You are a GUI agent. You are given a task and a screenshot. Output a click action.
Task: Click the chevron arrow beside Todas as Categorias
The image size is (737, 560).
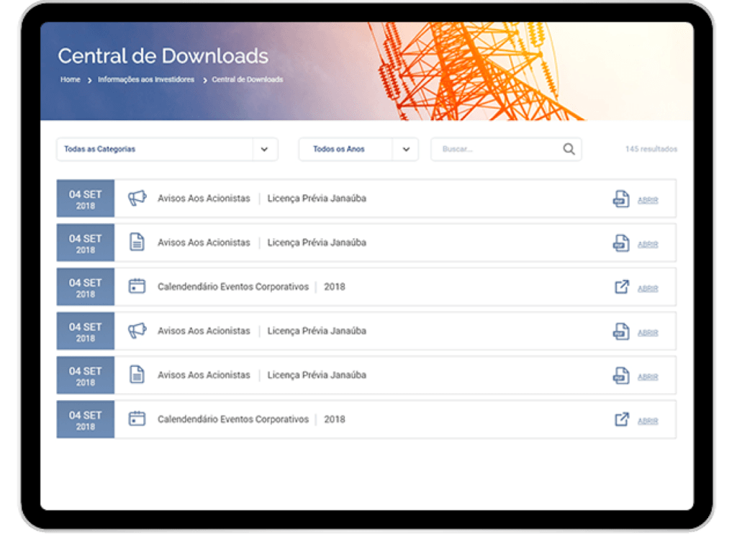[x=264, y=149]
